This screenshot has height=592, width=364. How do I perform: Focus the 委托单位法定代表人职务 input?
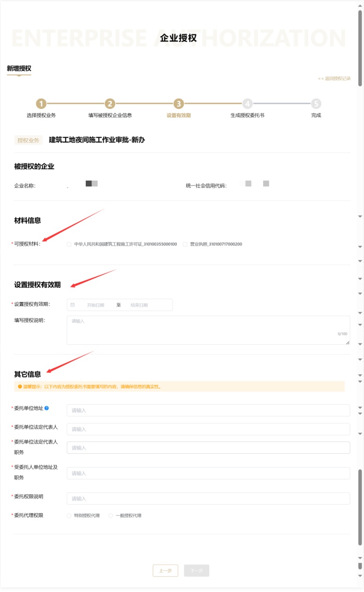[x=208, y=448]
